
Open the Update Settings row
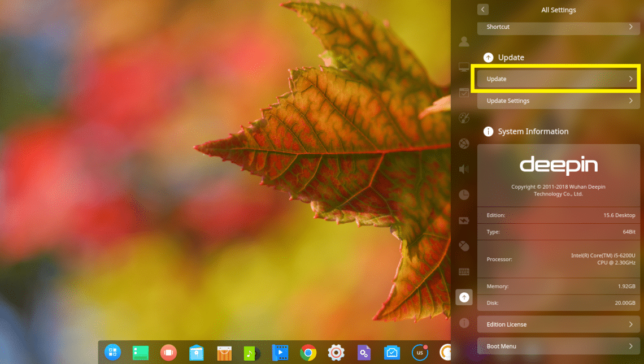pos(559,101)
